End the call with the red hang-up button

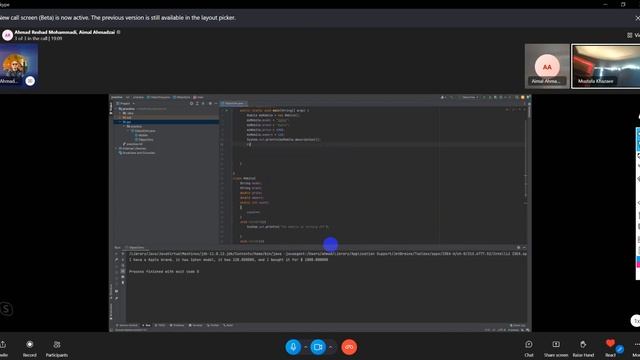[349, 347]
